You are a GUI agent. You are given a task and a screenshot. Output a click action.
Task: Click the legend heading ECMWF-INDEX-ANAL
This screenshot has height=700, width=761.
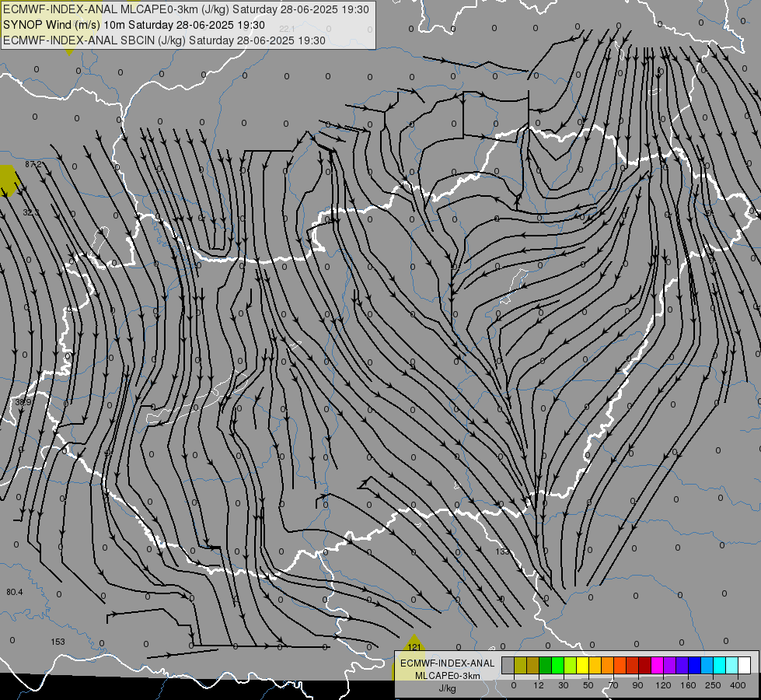click(x=448, y=663)
